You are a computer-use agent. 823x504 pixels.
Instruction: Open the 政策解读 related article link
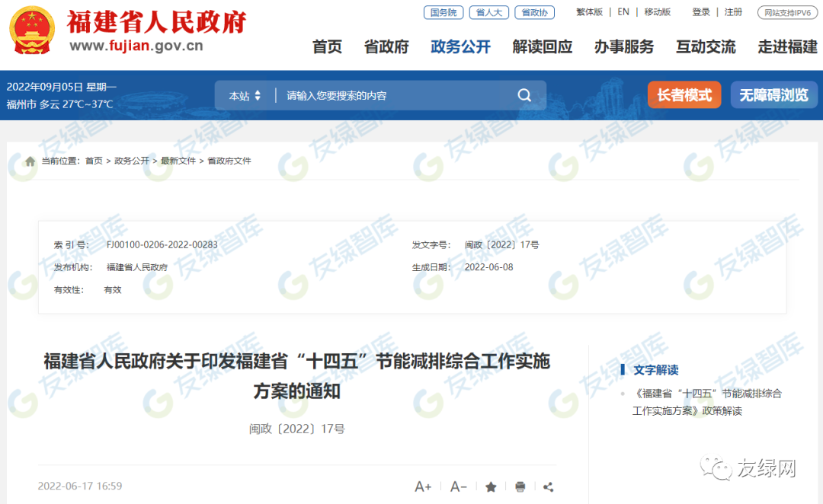tap(706, 402)
